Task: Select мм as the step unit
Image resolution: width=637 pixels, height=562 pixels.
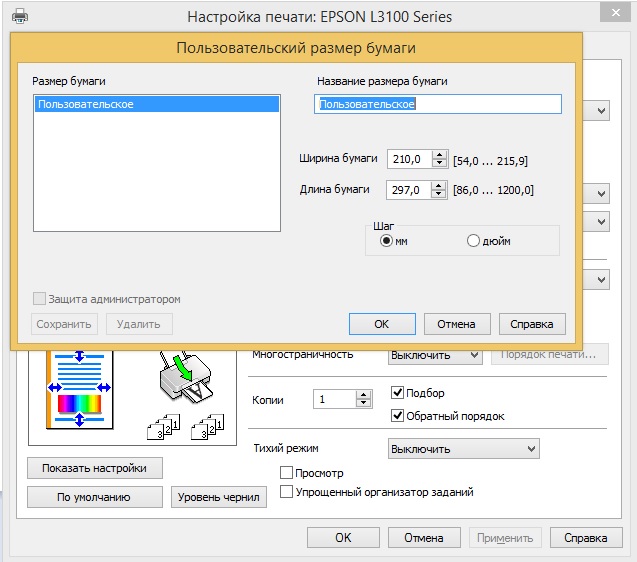Action: [x=386, y=241]
